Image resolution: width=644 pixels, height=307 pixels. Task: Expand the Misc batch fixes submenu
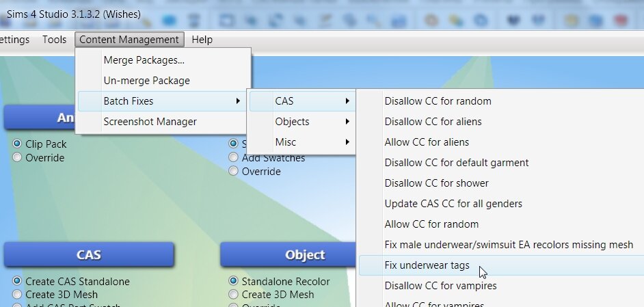point(302,142)
